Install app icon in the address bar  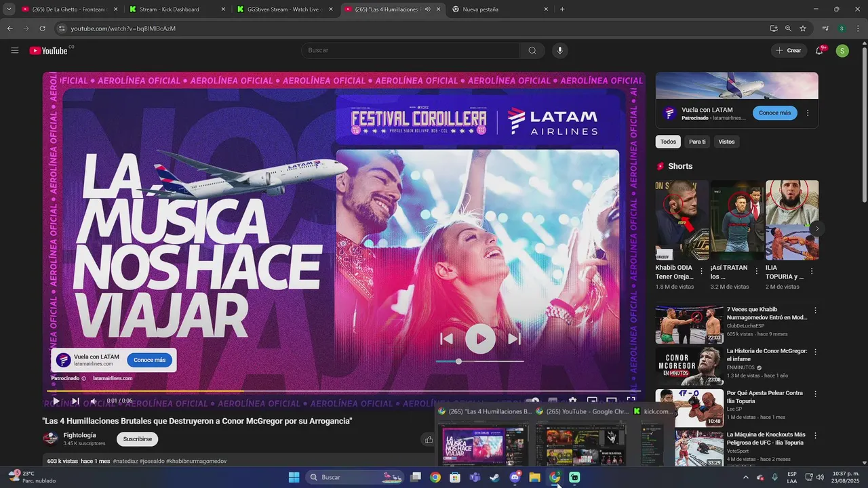pos(774,28)
